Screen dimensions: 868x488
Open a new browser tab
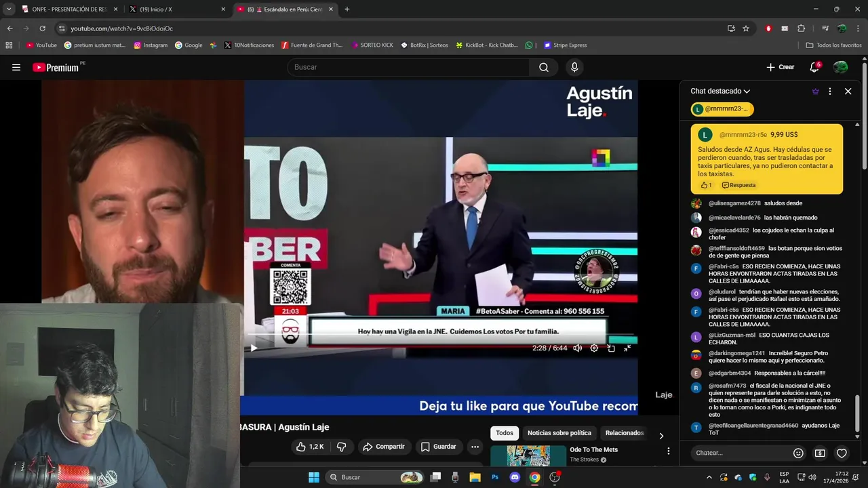(x=347, y=9)
